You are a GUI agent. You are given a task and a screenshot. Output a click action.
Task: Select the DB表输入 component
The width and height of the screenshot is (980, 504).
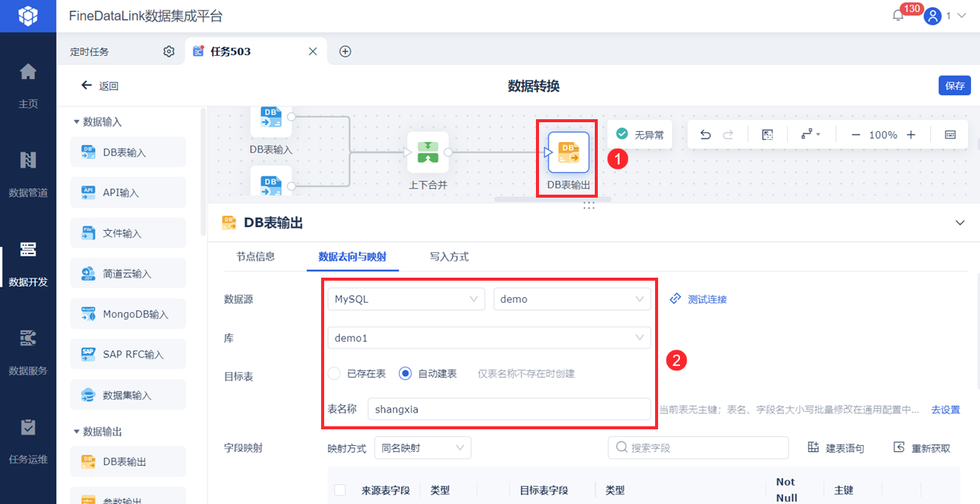pos(128,152)
